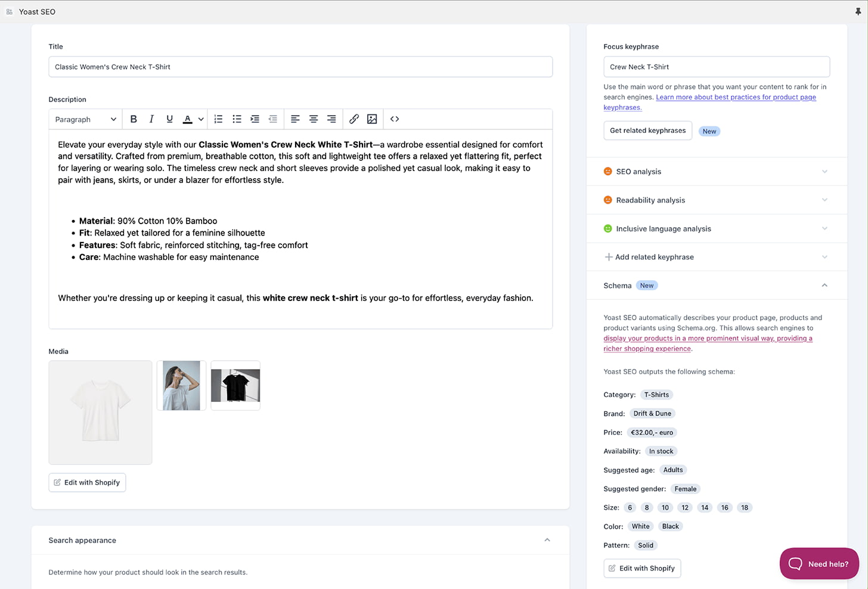Open the Paragraph style dropdown
This screenshot has width=868, height=589.
click(x=85, y=119)
